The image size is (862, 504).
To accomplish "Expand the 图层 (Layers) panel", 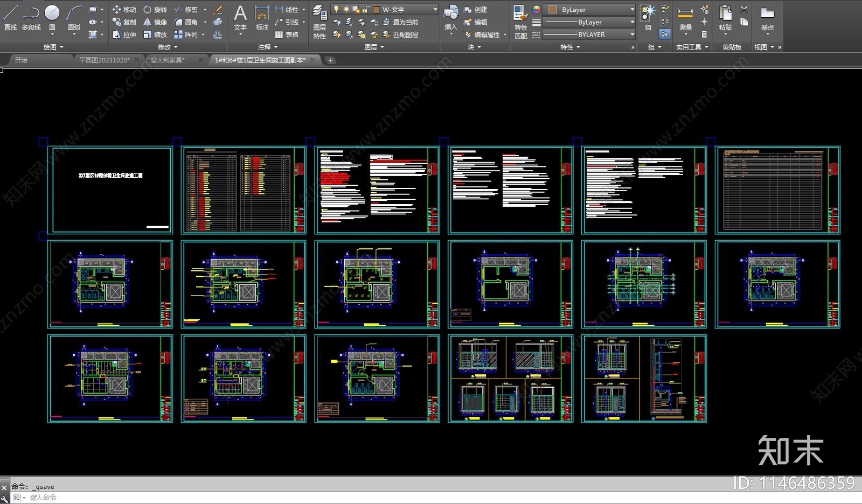I will [374, 47].
